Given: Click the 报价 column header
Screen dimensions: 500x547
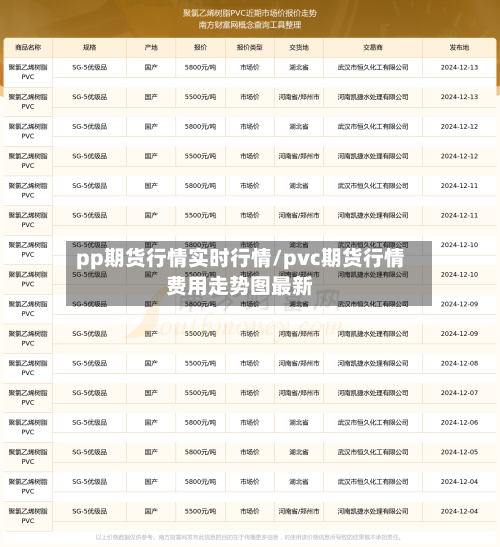Looking at the screenshot, I should 200,47.
